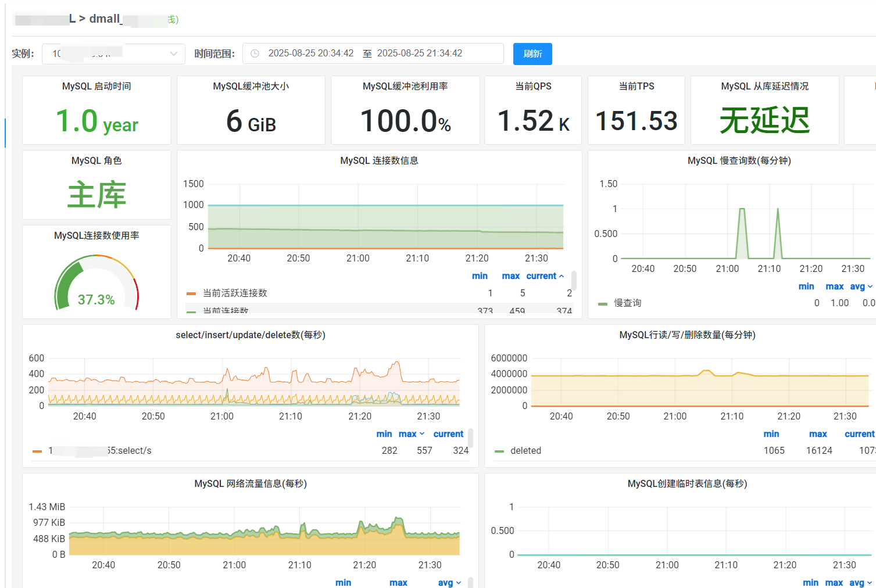Click the clock icon in time range
The height and width of the screenshot is (588, 876).
[x=255, y=53]
